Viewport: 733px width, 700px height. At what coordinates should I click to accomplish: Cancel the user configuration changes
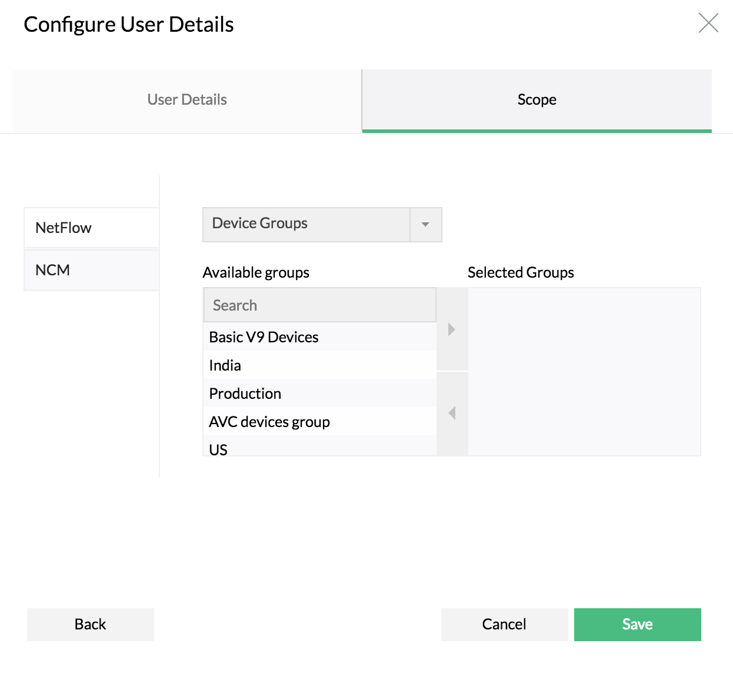pos(504,624)
